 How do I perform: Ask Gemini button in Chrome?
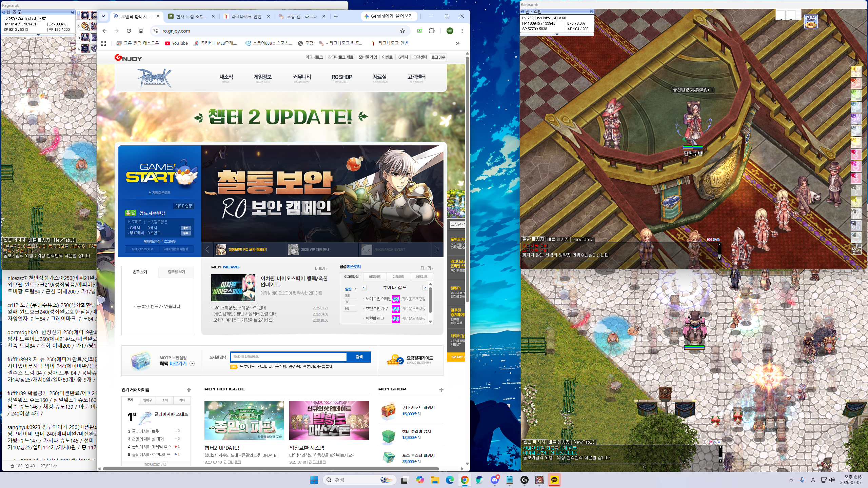coord(389,16)
